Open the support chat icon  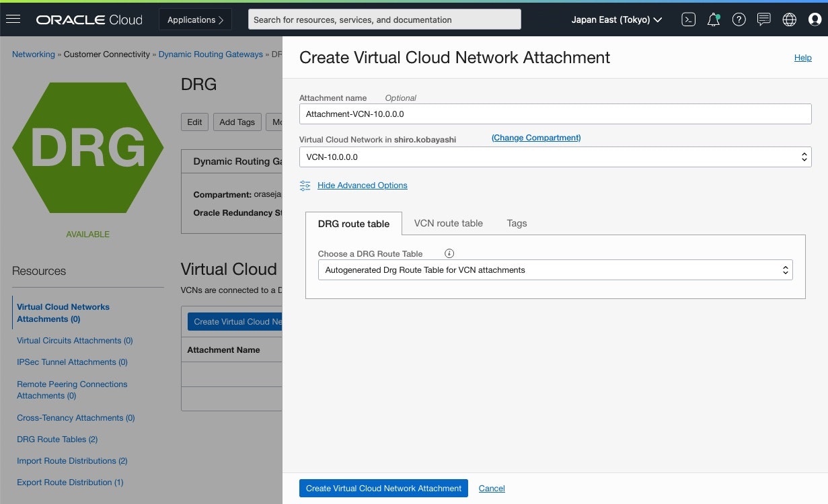(763, 19)
